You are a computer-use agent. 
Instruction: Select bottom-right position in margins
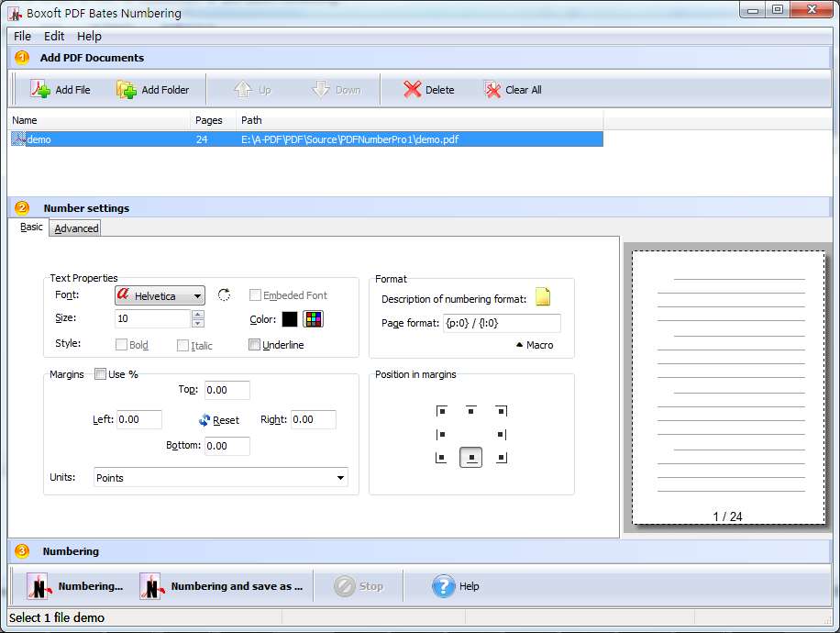pyautogui.click(x=502, y=458)
